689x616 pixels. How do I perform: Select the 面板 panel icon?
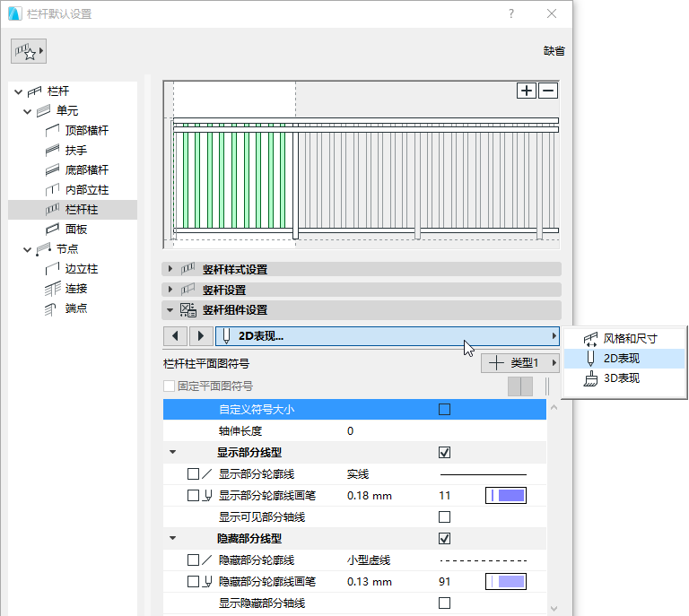tap(52, 230)
